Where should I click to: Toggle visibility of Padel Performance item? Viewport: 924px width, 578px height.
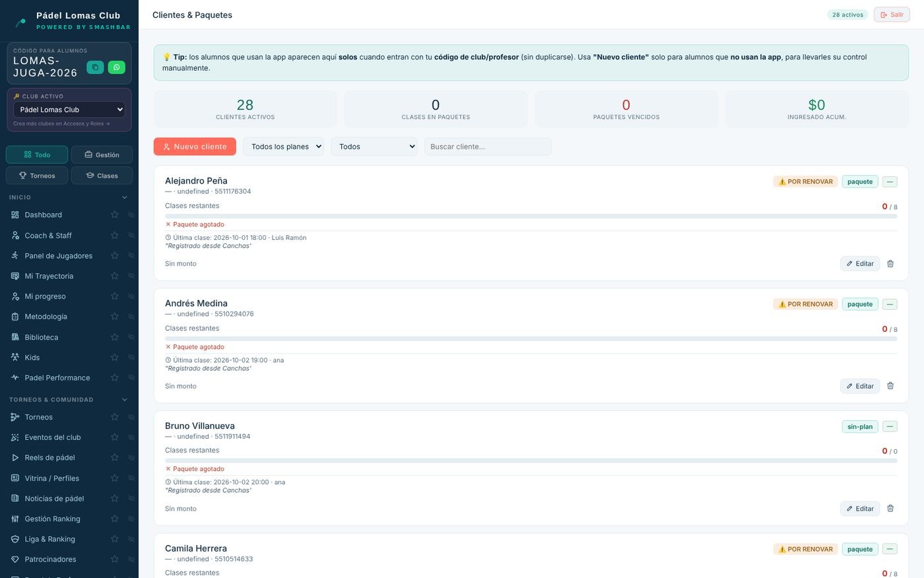131,378
